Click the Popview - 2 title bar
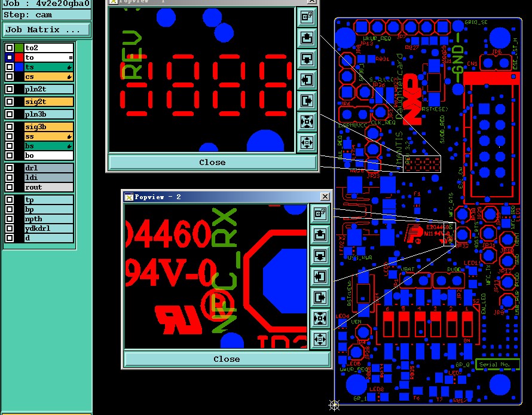Viewport: 532px width, 415px height. [227, 197]
